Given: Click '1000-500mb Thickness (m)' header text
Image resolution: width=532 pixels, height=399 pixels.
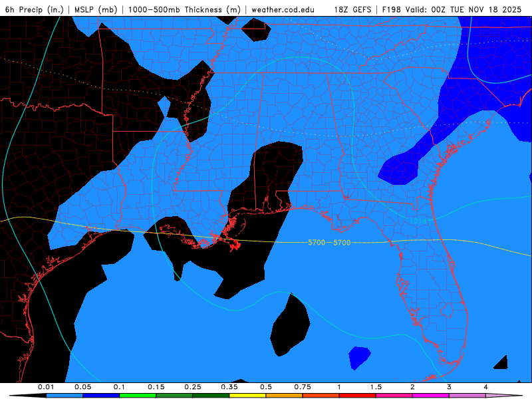Looking at the screenshot, I should pyautogui.click(x=184, y=9).
